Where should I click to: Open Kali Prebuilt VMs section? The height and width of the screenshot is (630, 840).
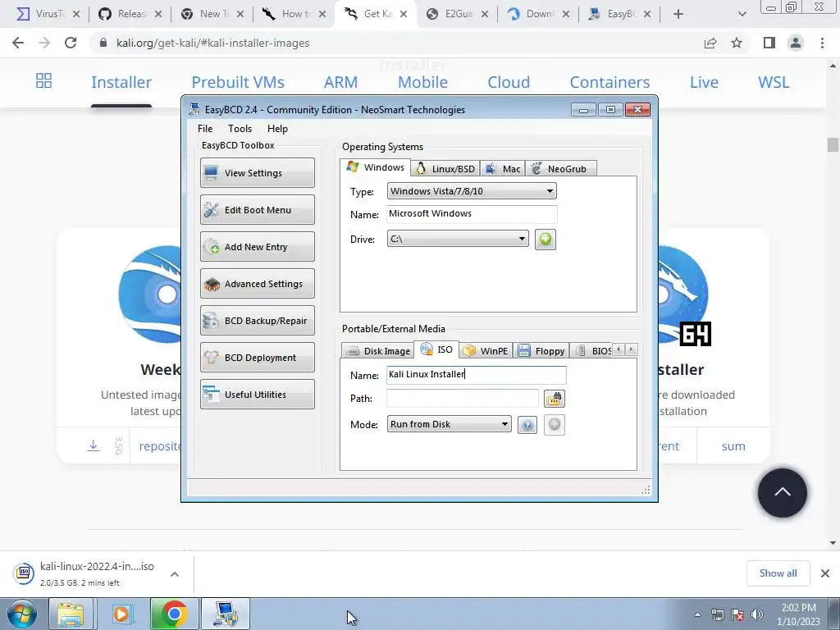[x=238, y=82]
